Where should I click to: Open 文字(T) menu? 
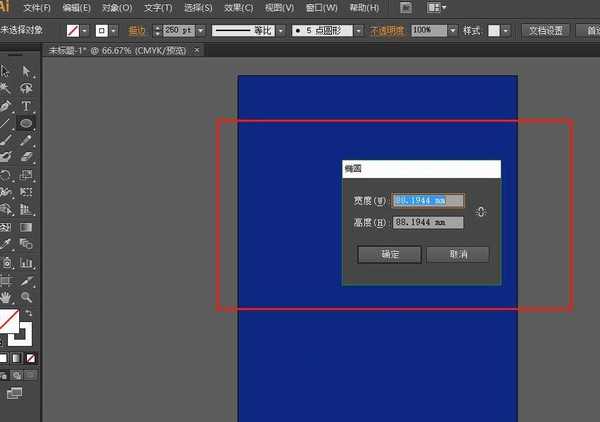click(x=158, y=8)
